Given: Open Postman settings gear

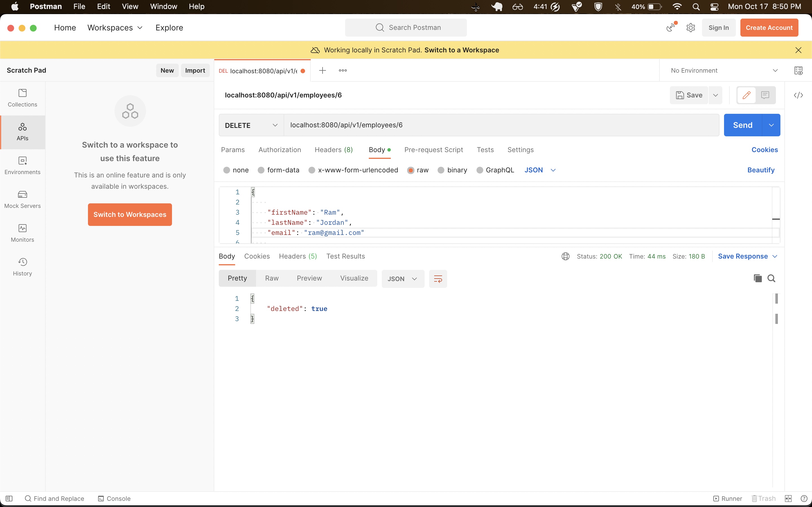Looking at the screenshot, I should pos(691,28).
